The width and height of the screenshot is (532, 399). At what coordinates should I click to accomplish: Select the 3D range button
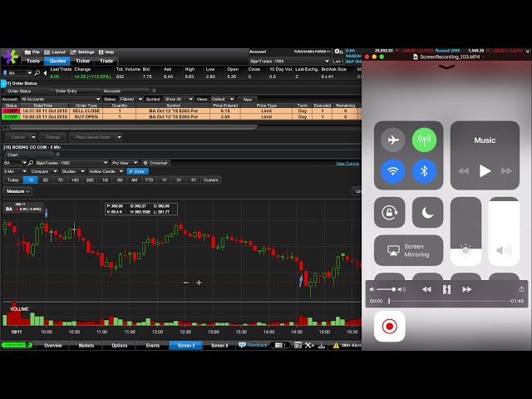(46, 180)
